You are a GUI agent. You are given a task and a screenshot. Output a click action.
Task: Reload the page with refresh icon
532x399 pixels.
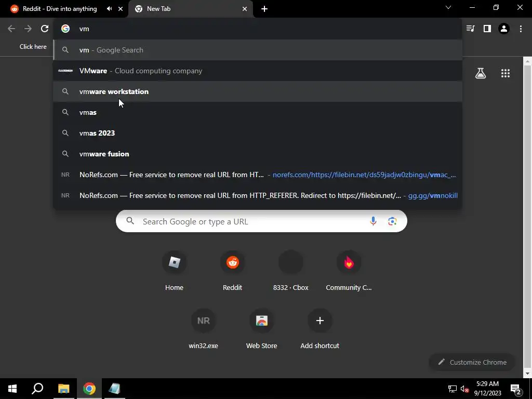tap(45, 29)
